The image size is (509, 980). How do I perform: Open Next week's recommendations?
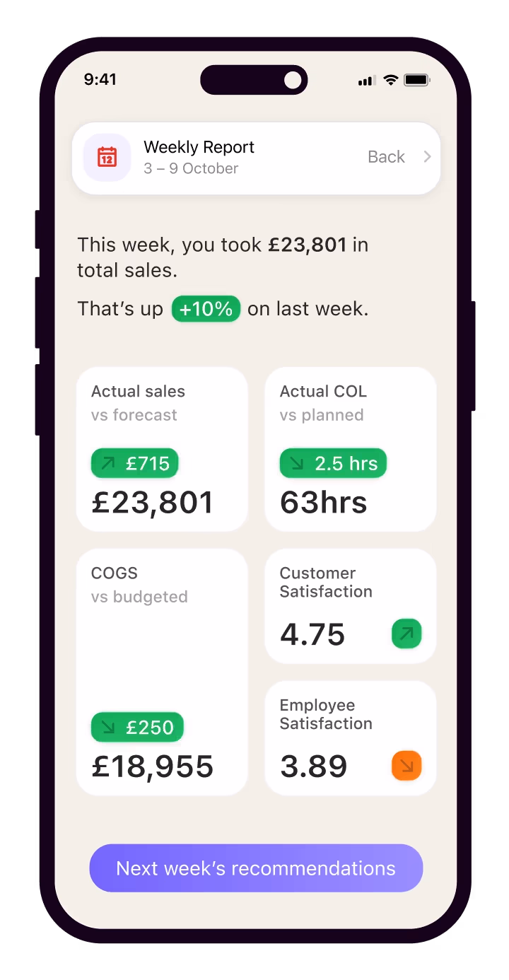[x=256, y=868]
